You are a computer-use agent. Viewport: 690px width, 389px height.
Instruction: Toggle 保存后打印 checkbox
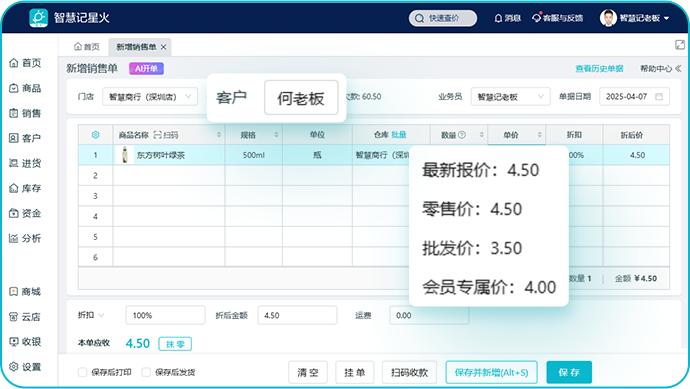pos(82,372)
